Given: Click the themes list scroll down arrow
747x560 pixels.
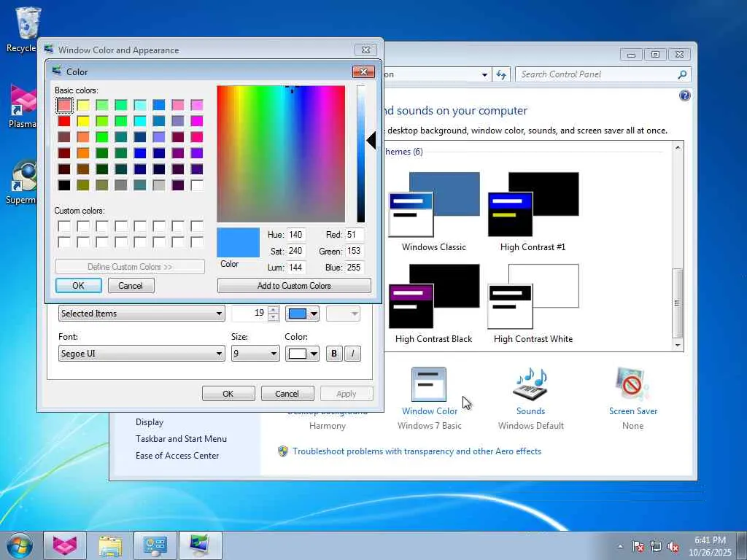Looking at the screenshot, I should [678, 346].
